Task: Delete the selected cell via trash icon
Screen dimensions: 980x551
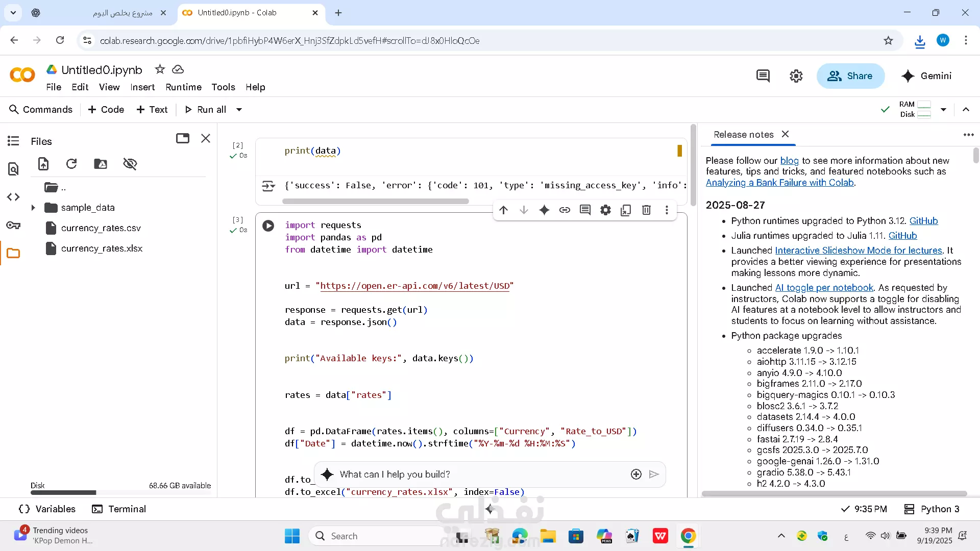Action: tap(646, 210)
